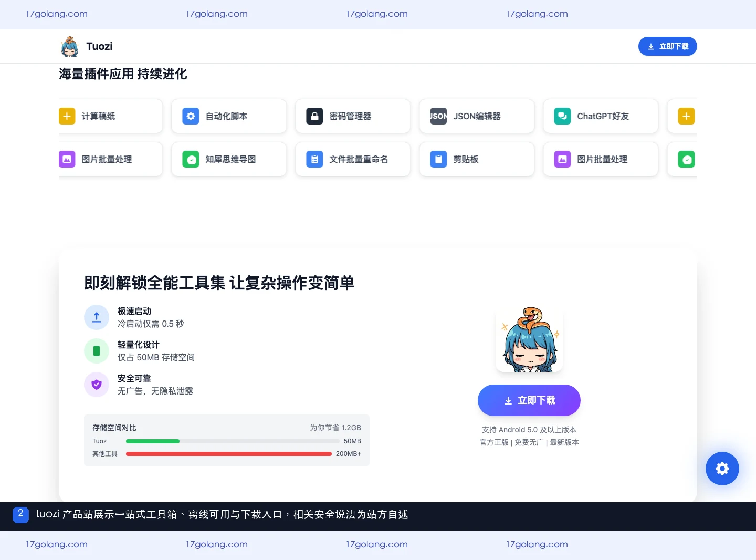
Task: Click the blue document icon for 文件批量重命名
Action: [314, 159]
